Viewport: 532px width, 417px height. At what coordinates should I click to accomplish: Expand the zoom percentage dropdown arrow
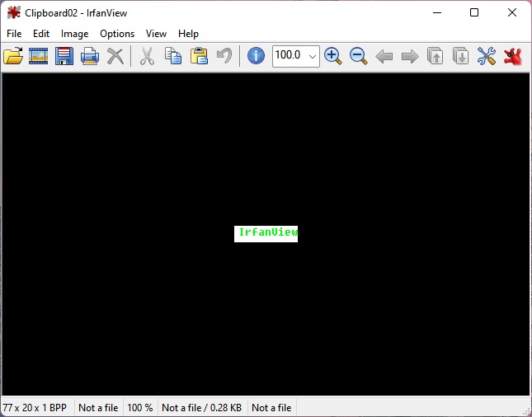coord(313,56)
